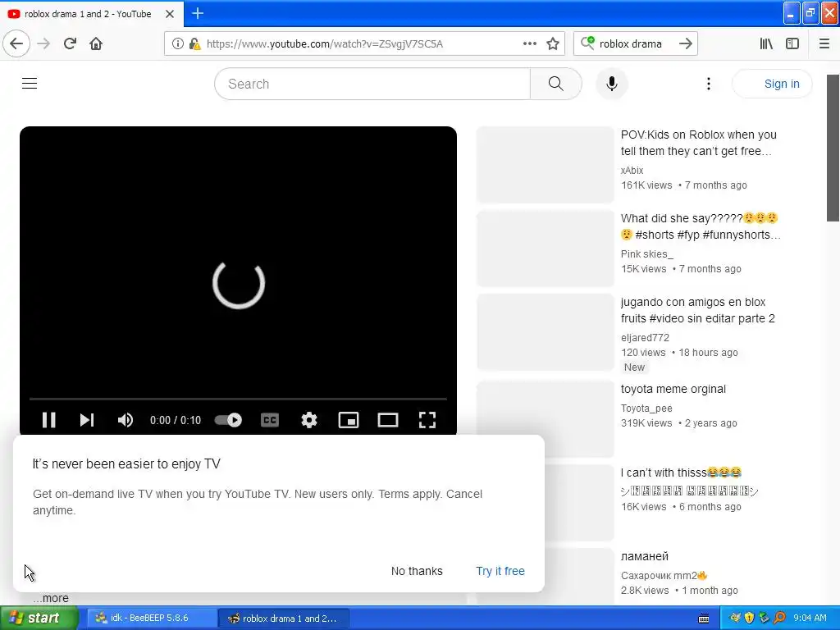Open a new tab with plus
This screenshot has width=840, height=630.
[x=198, y=13]
